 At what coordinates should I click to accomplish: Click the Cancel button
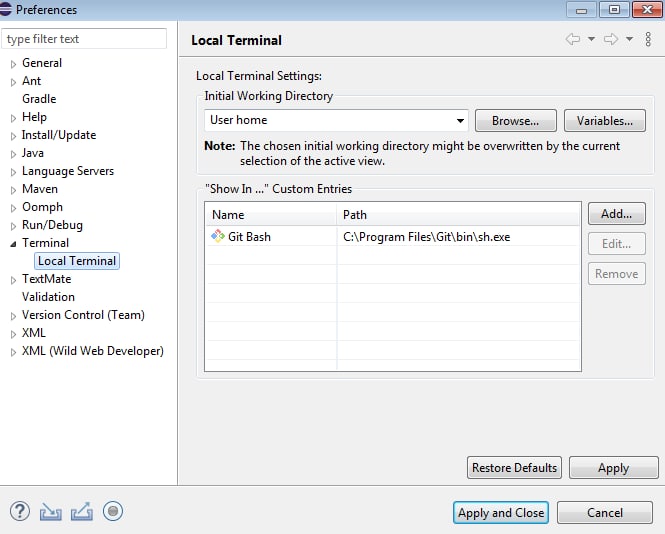click(605, 512)
